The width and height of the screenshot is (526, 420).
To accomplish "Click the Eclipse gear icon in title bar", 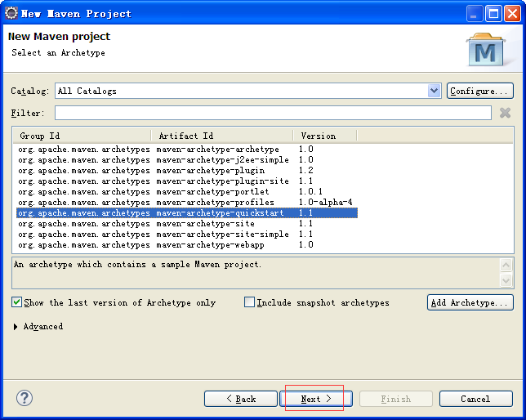I will pos(11,13).
